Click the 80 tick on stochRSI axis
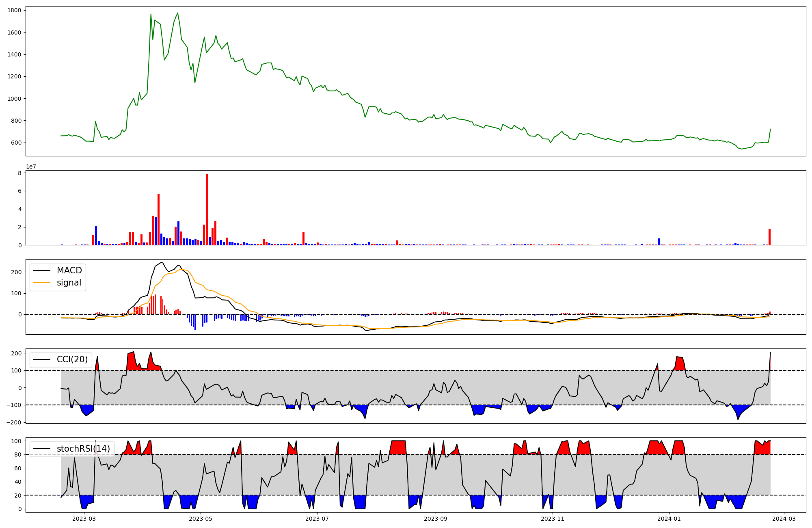Screen dimensions: 812x528 tap(18, 454)
